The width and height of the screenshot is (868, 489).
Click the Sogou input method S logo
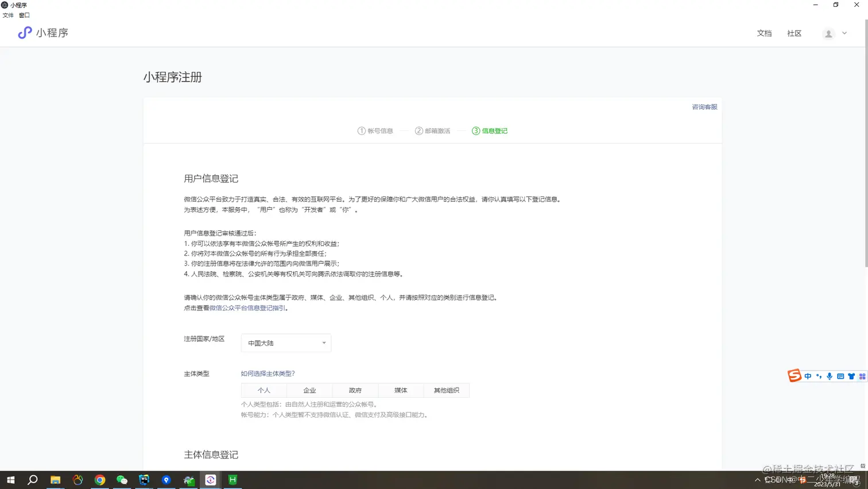pyautogui.click(x=795, y=376)
